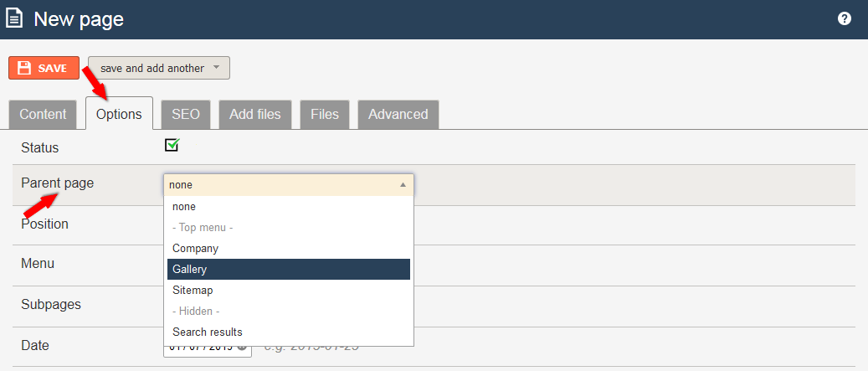Switch to the Content tab

pyautogui.click(x=43, y=115)
